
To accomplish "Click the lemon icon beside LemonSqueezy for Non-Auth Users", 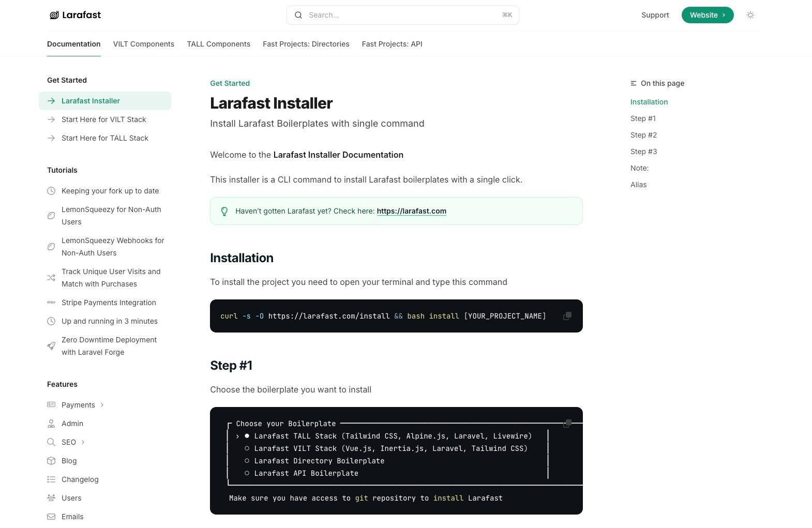I will pos(51,216).
